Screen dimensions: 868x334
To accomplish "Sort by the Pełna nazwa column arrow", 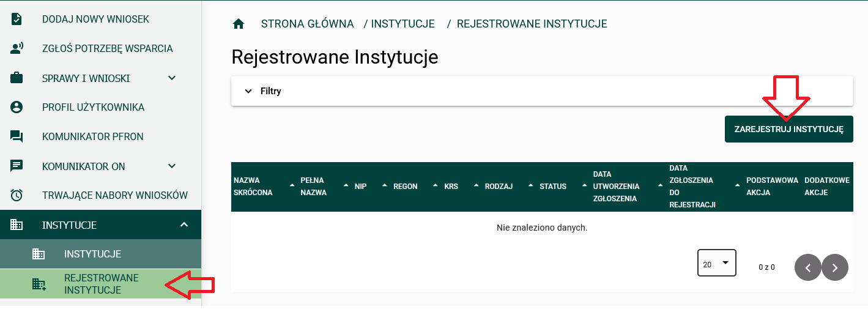I will click(346, 185).
